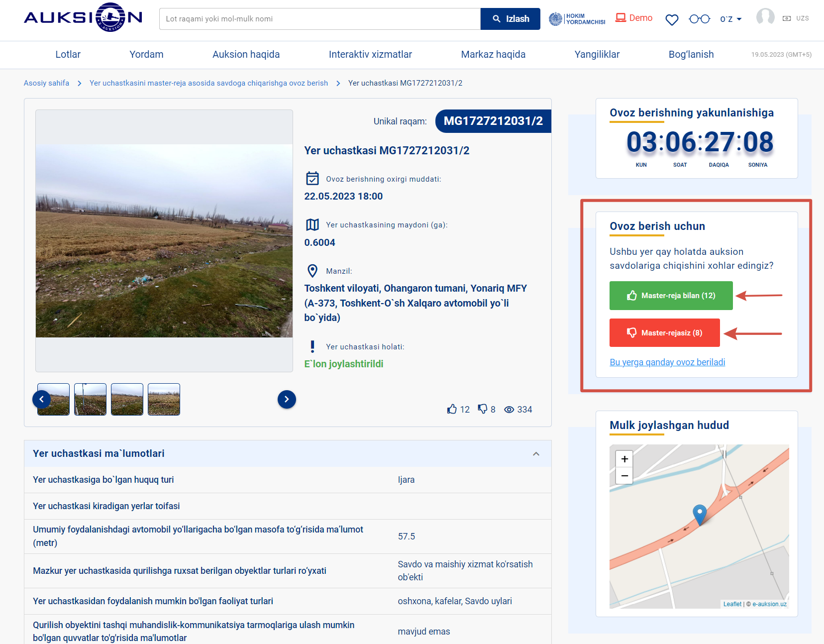
Task: Click the exclamation status icon
Action: pos(312,346)
